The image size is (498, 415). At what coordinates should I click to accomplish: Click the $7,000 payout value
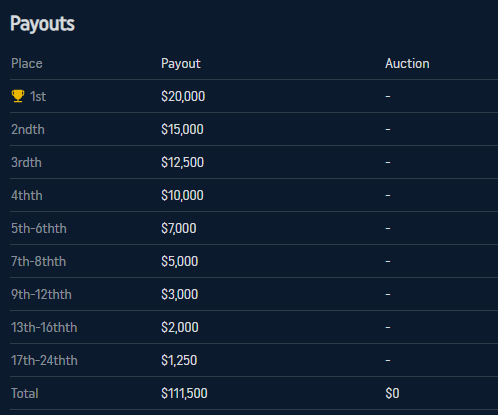pyautogui.click(x=179, y=228)
